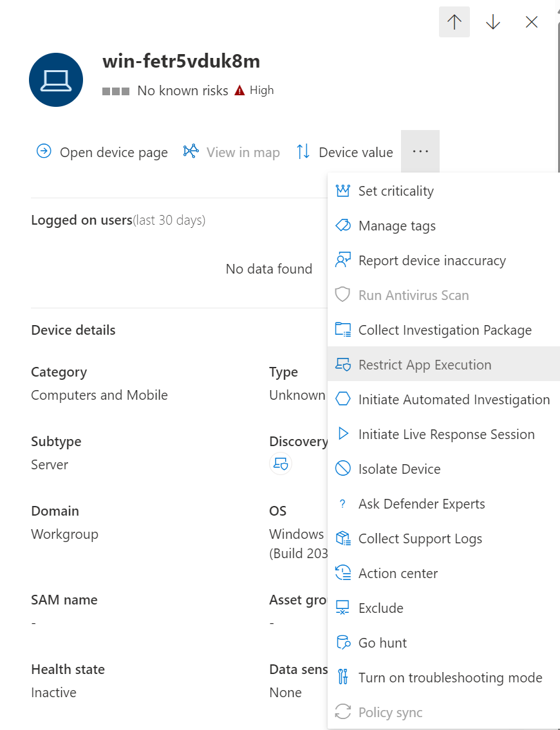Screen dimensions: 560x730
Task: Click the Go hunt database icon
Action: pos(343,643)
